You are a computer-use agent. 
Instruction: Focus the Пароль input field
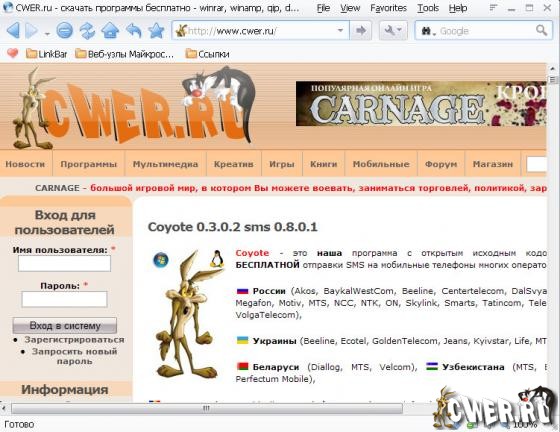(64, 299)
